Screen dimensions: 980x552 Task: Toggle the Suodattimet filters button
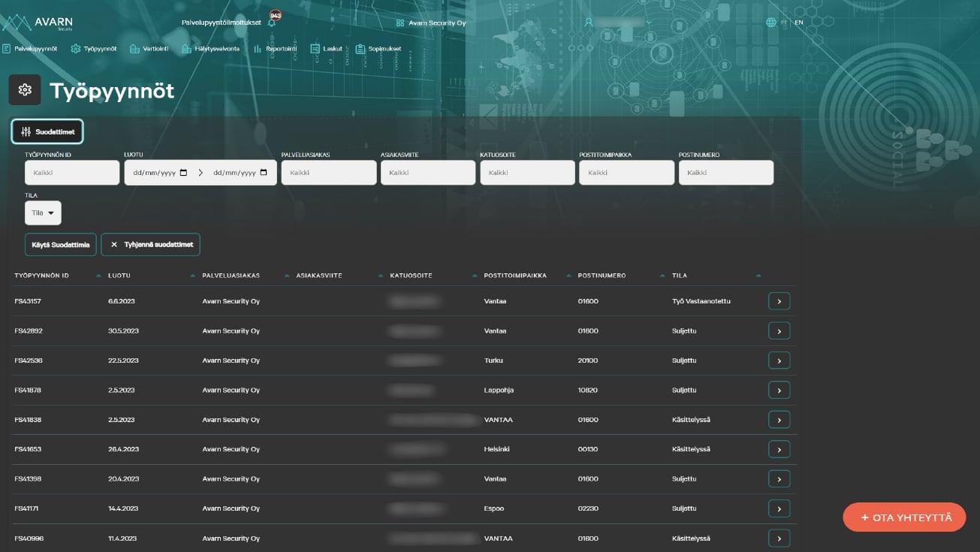click(47, 131)
